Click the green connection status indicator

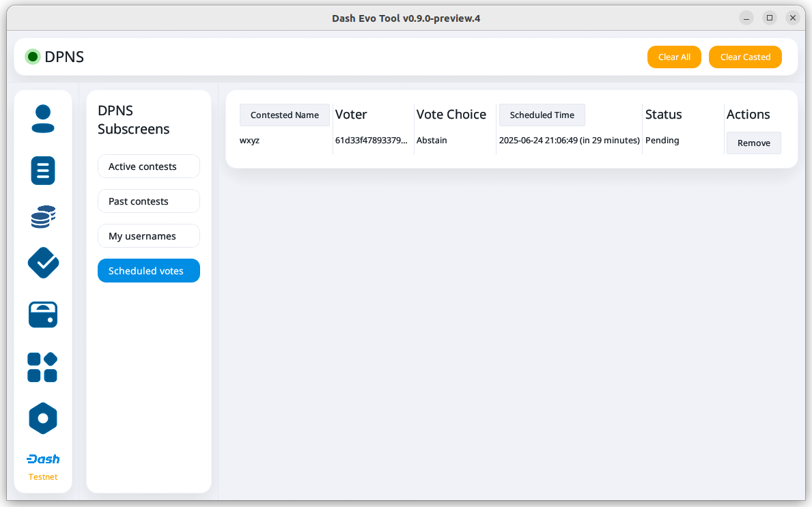pos(32,57)
